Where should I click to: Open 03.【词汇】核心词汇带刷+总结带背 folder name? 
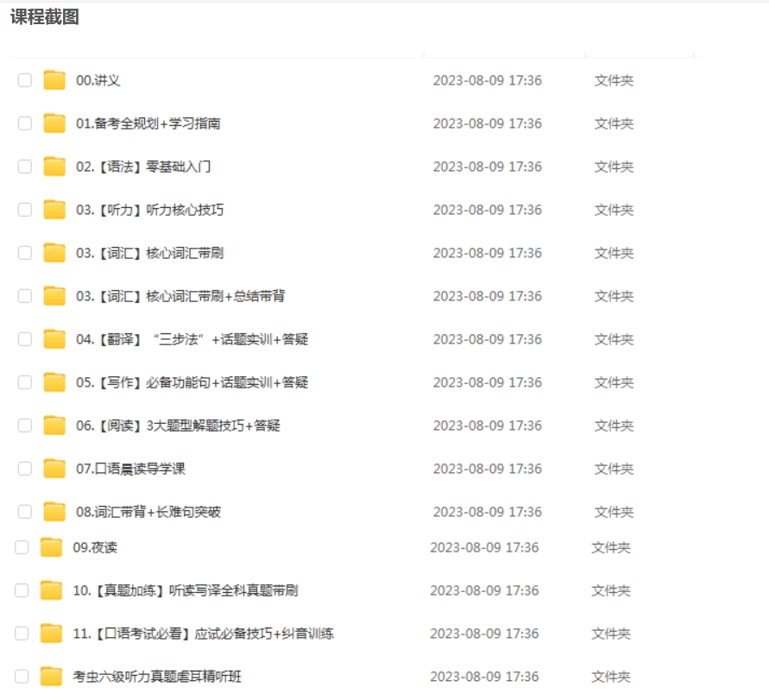[x=180, y=296]
